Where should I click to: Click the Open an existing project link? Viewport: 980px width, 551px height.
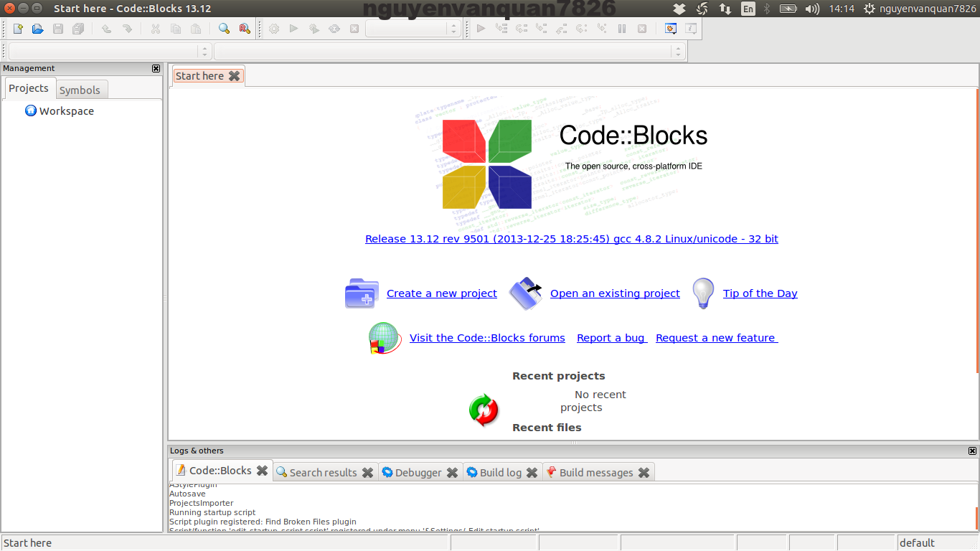click(x=615, y=293)
